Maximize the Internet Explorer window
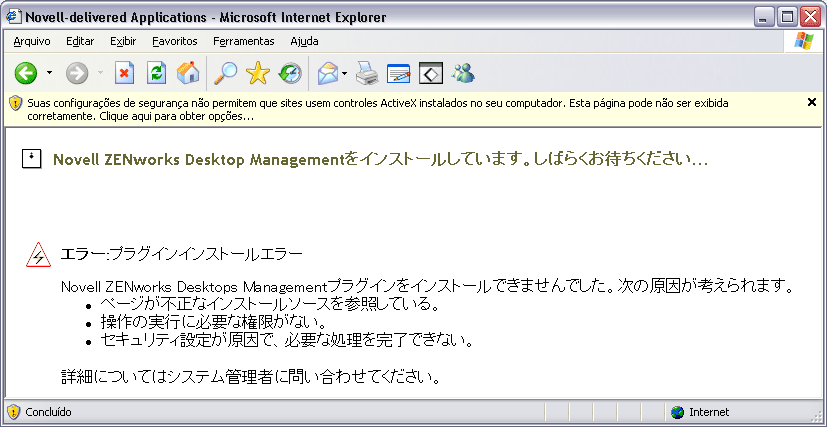 coord(787,17)
